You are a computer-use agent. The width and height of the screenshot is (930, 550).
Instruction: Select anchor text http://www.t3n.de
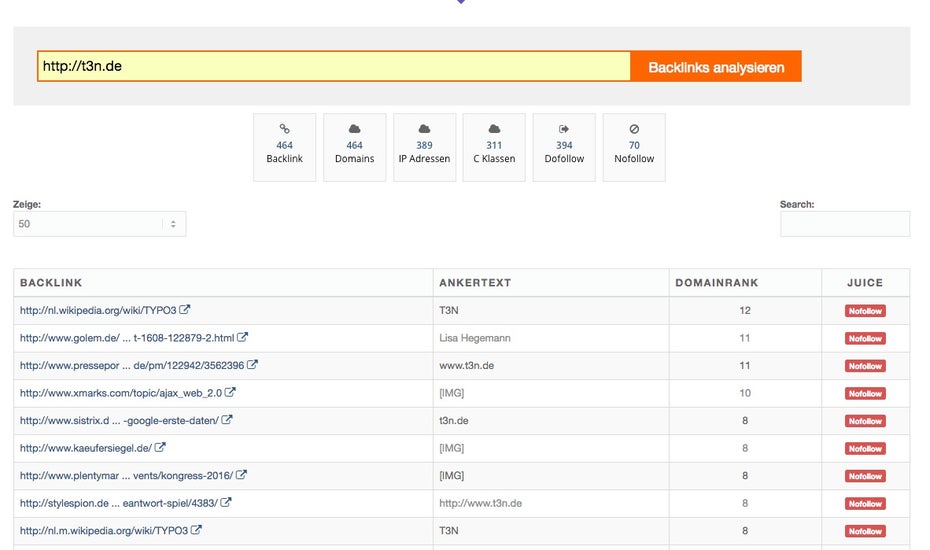[480, 503]
